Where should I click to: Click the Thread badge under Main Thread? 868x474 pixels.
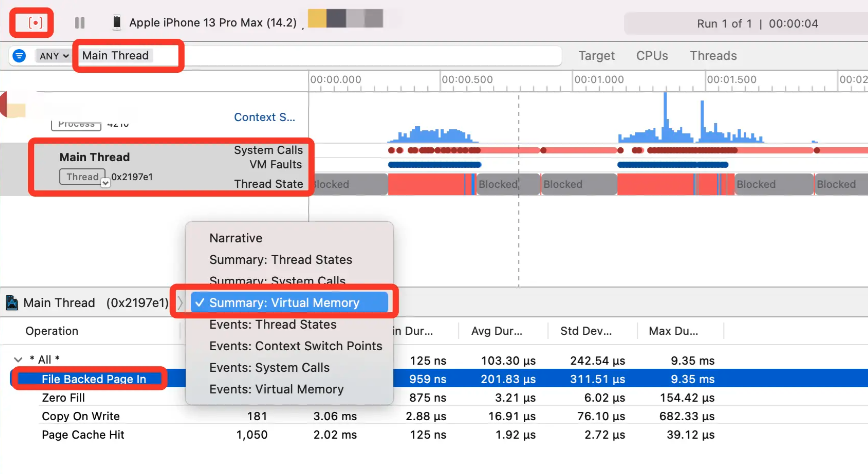pyautogui.click(x=82, y=177)
